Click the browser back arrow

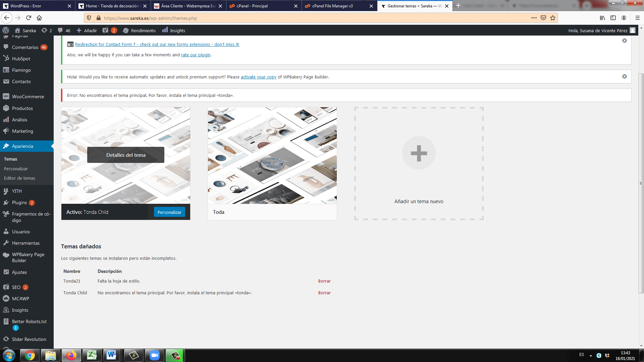[x=7, y=18]
